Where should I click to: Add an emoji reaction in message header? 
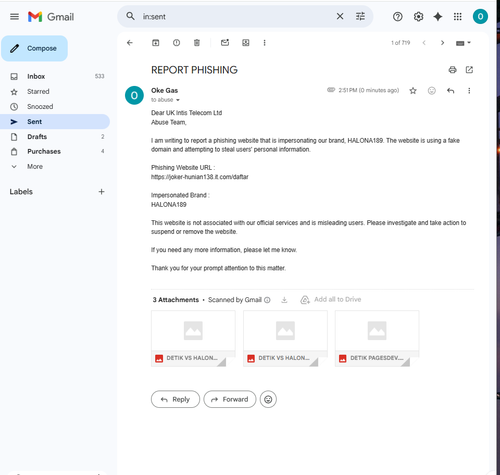point(432,91)
